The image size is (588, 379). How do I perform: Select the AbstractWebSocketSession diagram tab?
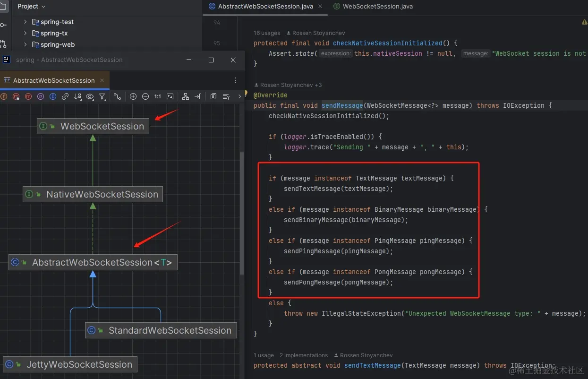[54, 80]
